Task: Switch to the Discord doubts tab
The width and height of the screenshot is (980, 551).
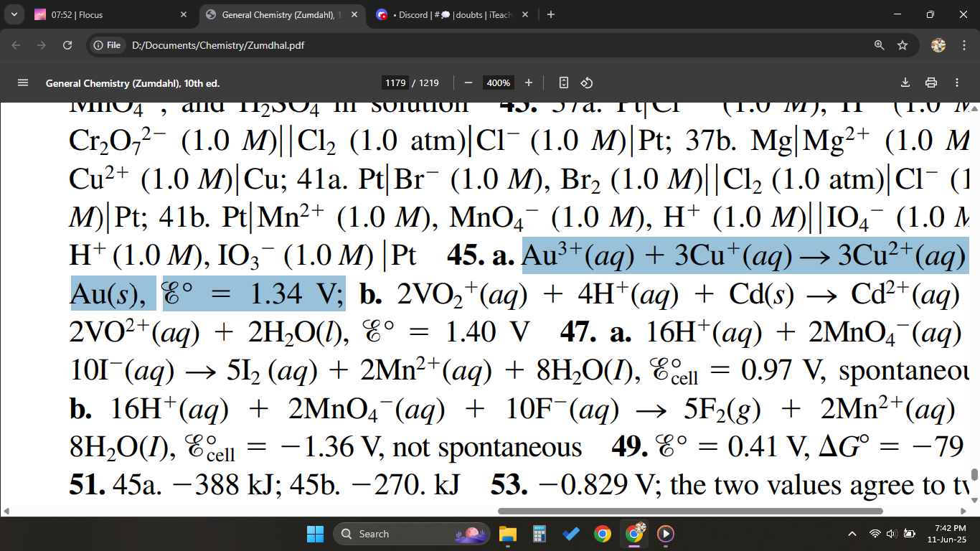Action: (451, 14)
